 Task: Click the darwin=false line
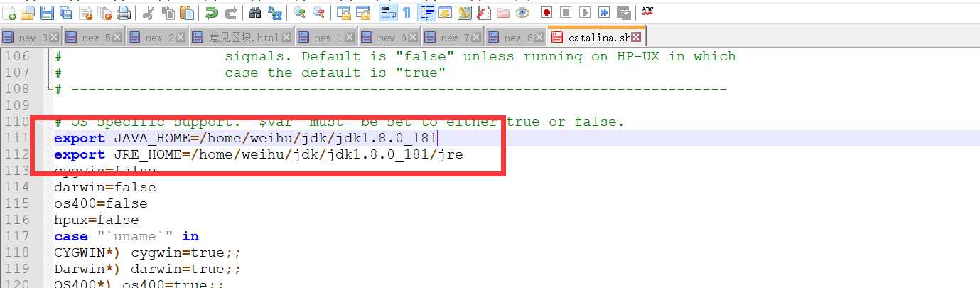coord(104,187)
